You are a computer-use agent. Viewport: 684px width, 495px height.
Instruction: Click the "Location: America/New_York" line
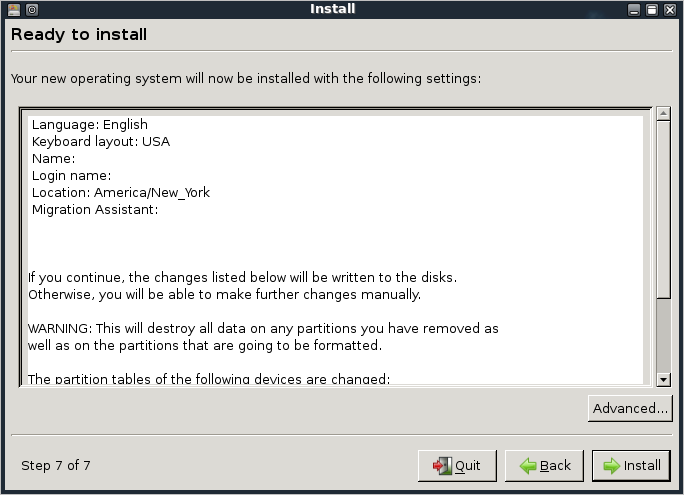(x=121, y=193)
